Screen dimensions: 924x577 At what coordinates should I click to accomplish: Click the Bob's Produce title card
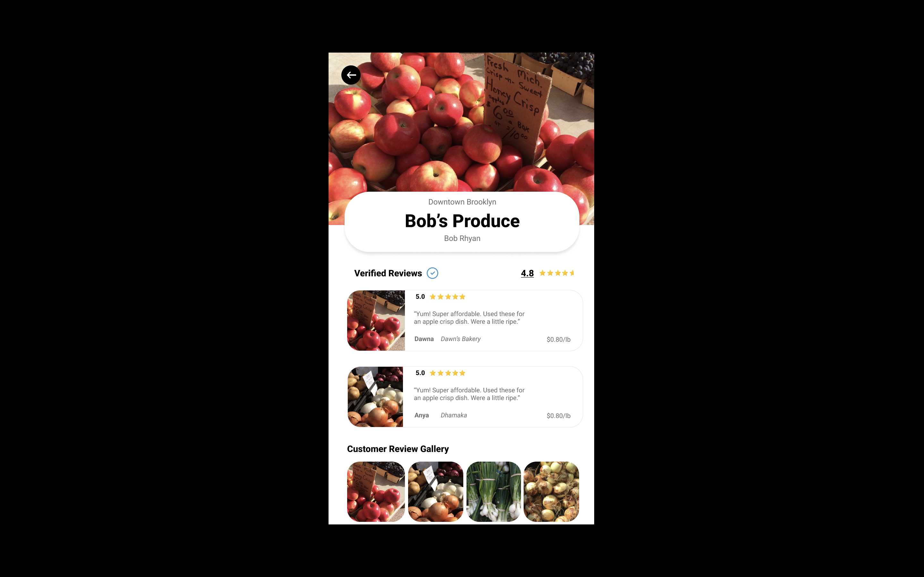pos(462,222)
